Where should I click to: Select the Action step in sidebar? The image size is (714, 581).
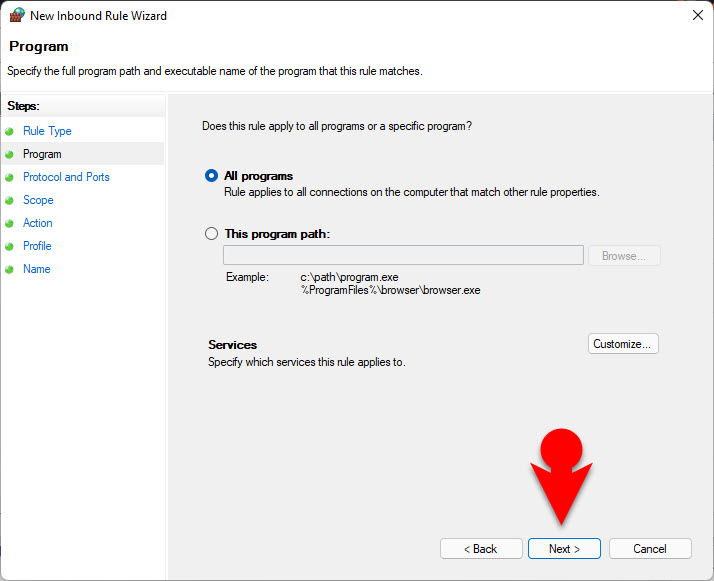coord(38,223)
